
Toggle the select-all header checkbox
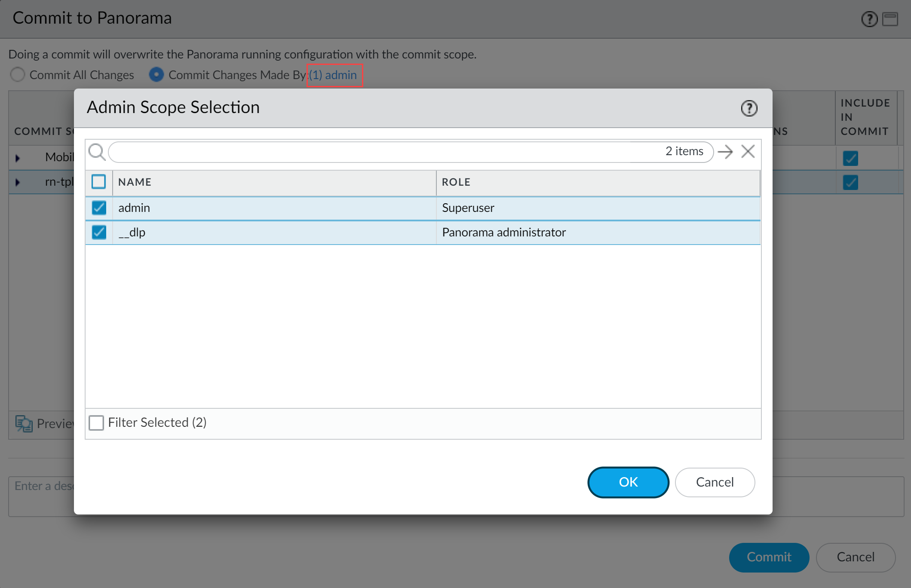click(x=98, y=182)
